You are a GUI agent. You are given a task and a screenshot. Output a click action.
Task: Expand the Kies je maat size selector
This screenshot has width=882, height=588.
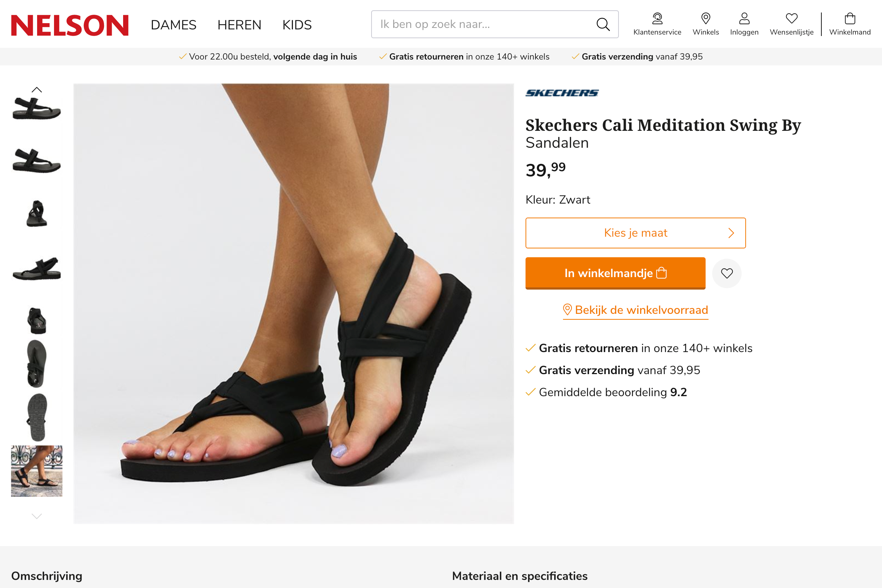(635, 233)
